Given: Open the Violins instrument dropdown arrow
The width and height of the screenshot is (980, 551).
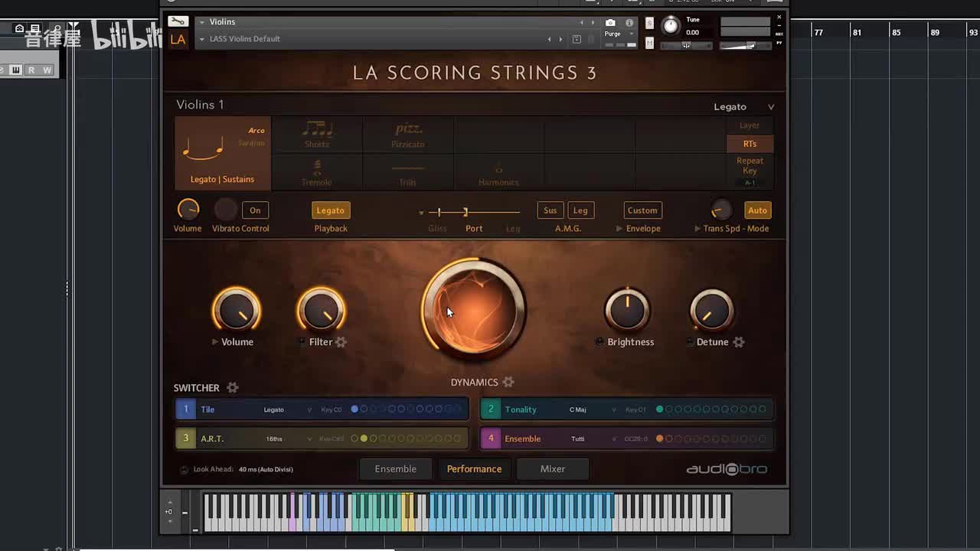Looking at the screenshot, I should (x=201, y=22).
